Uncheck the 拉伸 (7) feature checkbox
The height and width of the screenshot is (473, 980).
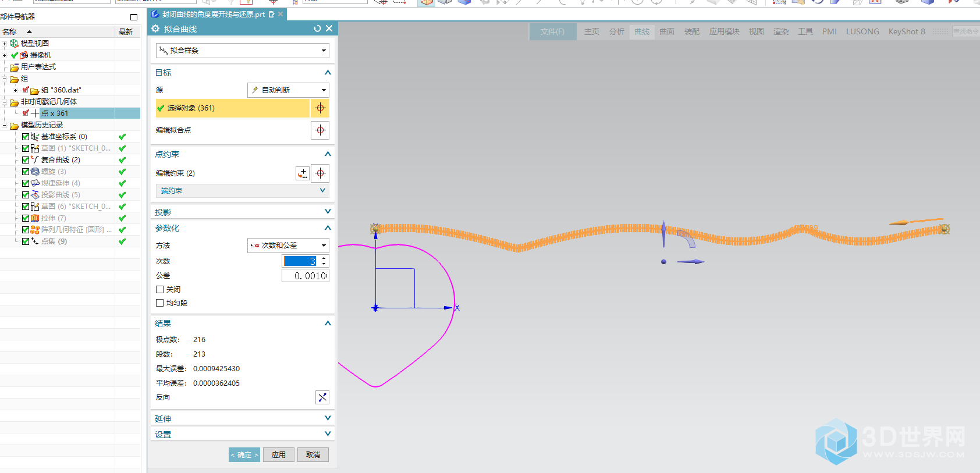click(26, 218)
